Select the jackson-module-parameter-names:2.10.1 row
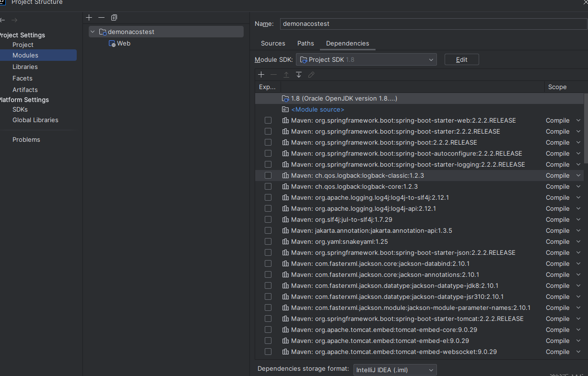This screenshot has height=376, width=588. [419, 308]
